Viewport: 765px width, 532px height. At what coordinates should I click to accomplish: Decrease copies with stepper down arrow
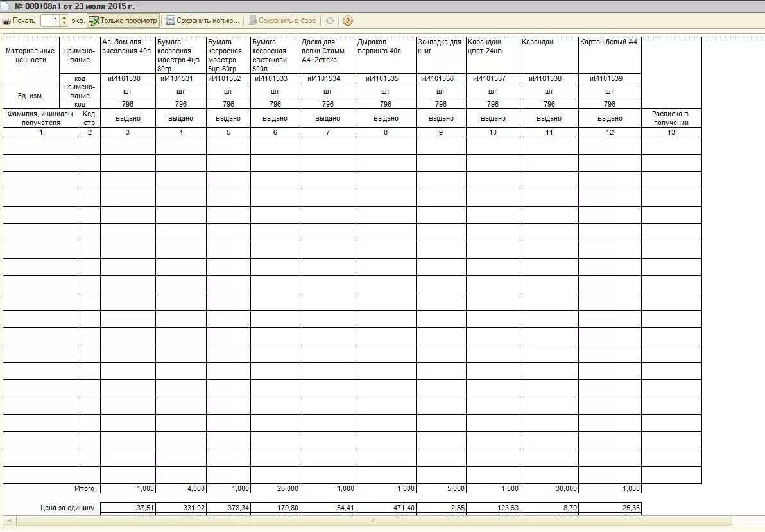click(x=64, y=24)
